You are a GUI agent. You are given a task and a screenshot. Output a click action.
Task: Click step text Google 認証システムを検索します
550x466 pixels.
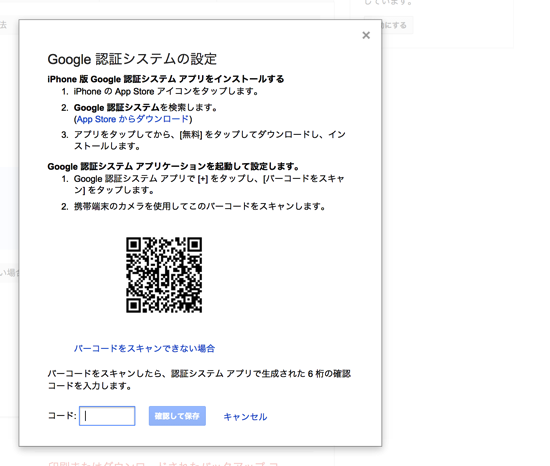point(146,107)
